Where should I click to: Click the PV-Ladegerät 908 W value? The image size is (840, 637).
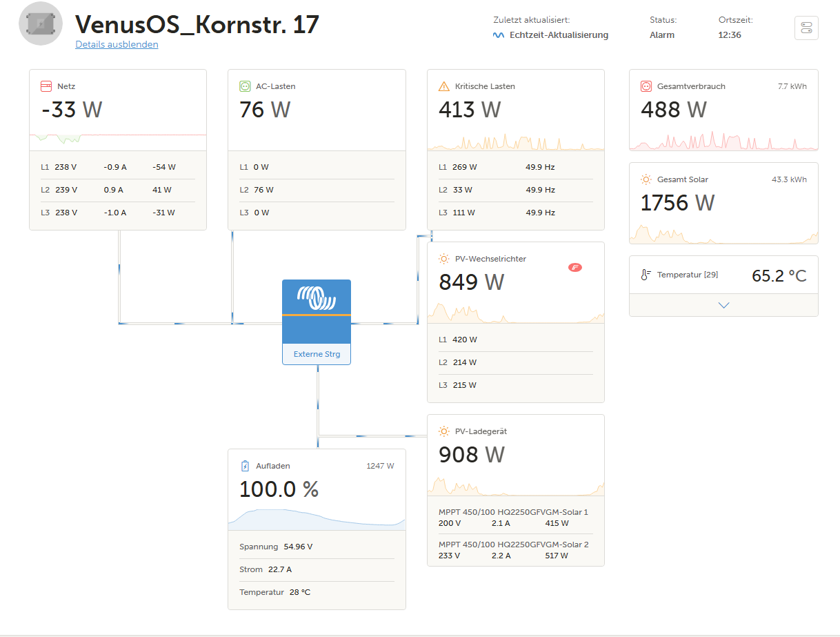tap(472, 454)
